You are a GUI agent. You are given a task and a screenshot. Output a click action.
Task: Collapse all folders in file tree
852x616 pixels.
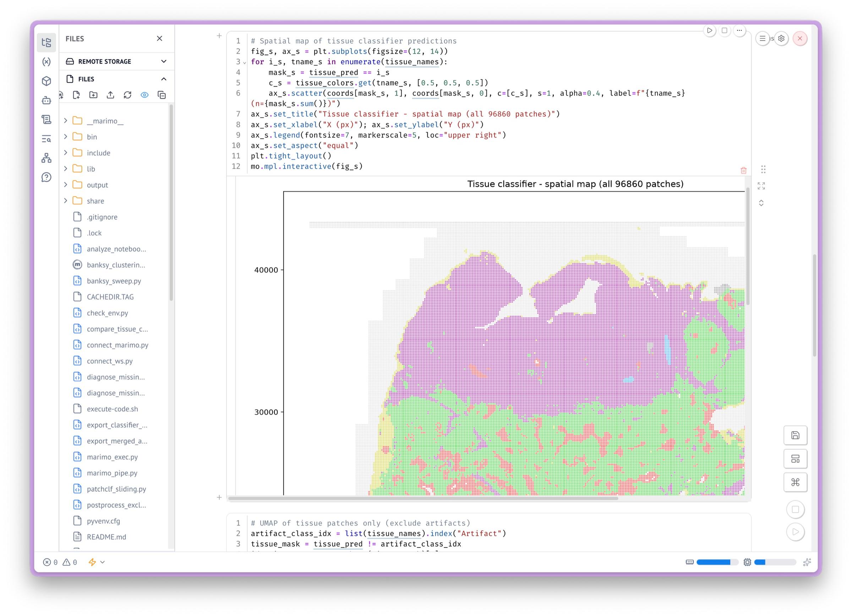(162, 95)
